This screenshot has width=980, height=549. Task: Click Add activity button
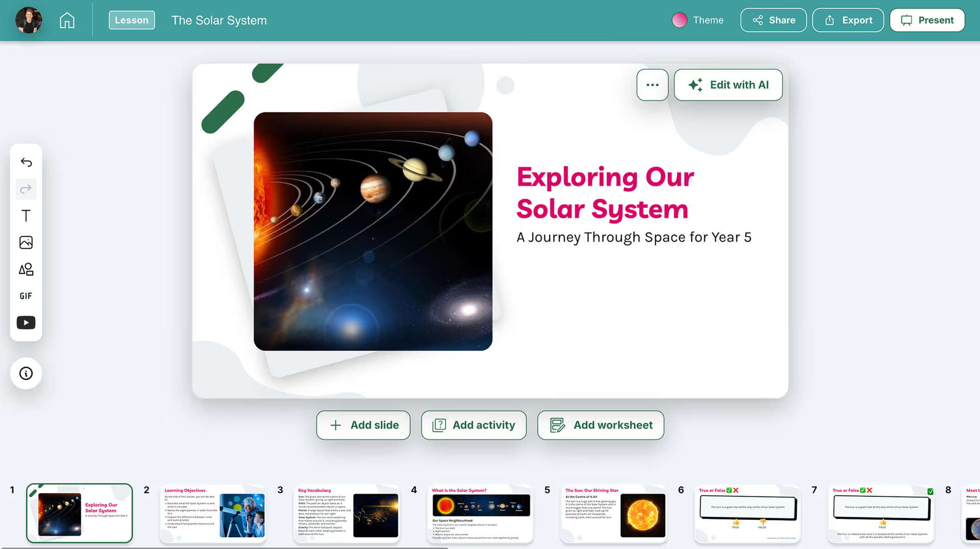point(474,425)
